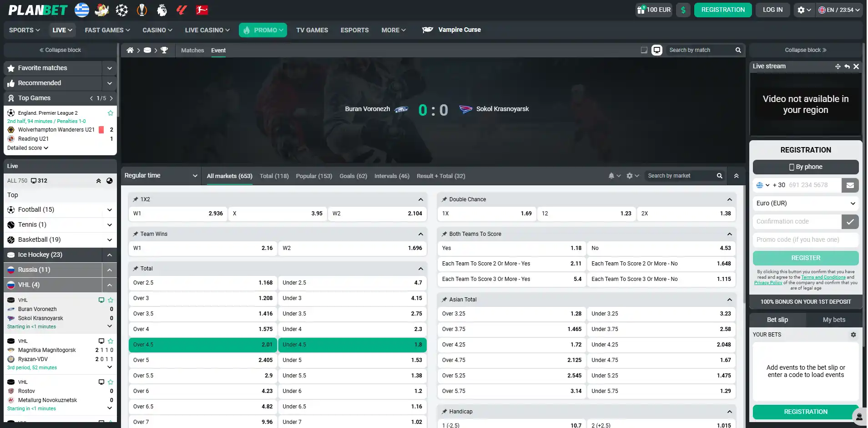Click the stream monitor icon for Magnitka Magnitogorsk match
The image size is (868, 428).
click(101, 341)
